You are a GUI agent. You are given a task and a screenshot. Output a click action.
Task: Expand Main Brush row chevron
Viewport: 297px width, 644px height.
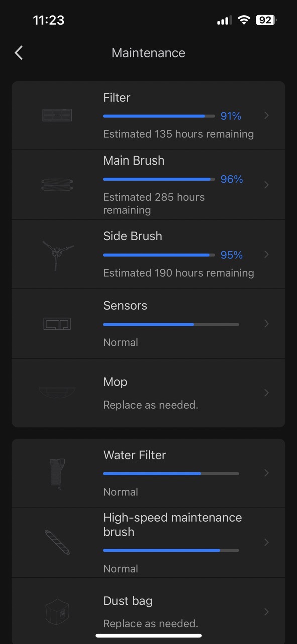coord(266,185)
